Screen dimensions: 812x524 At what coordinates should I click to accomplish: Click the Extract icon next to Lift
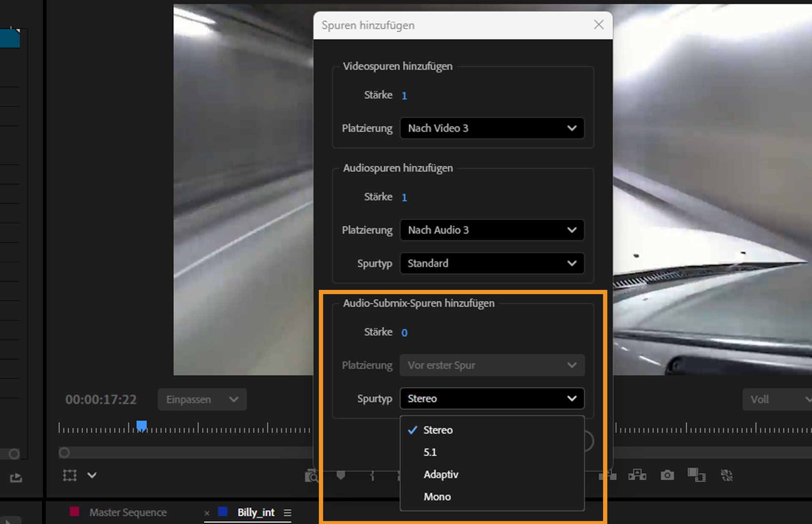coord(637,475)
